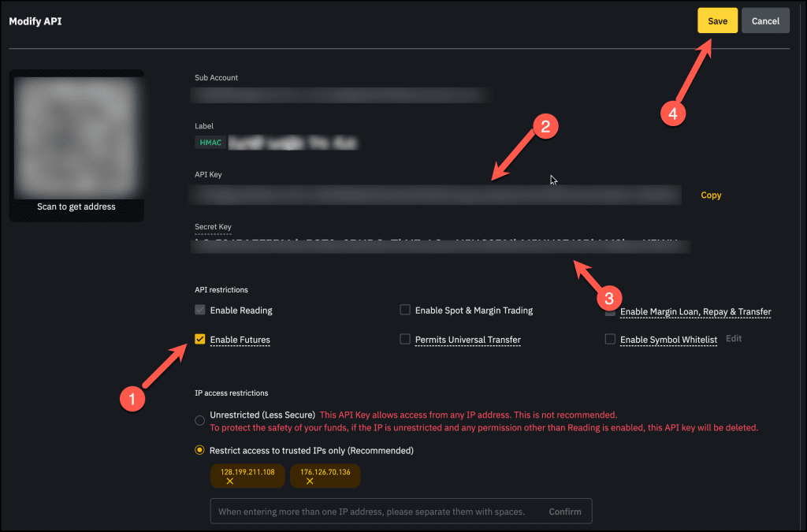
Task: Check Permits Universal Transfer option
Action: pyautogui.click(x=405, y=340)
